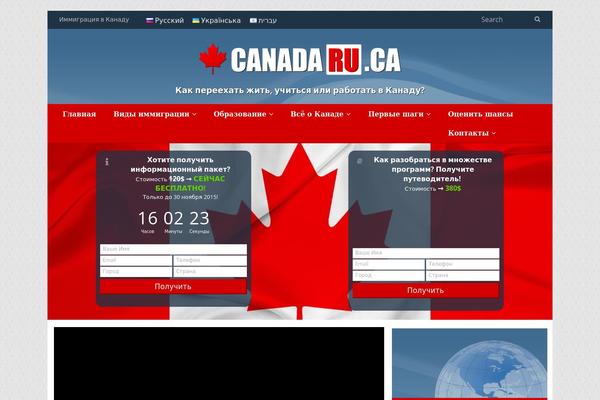Click Ваше Имя field in guide form
The image size is (600, 400).
pyautogui.click(x=426, y=253)
